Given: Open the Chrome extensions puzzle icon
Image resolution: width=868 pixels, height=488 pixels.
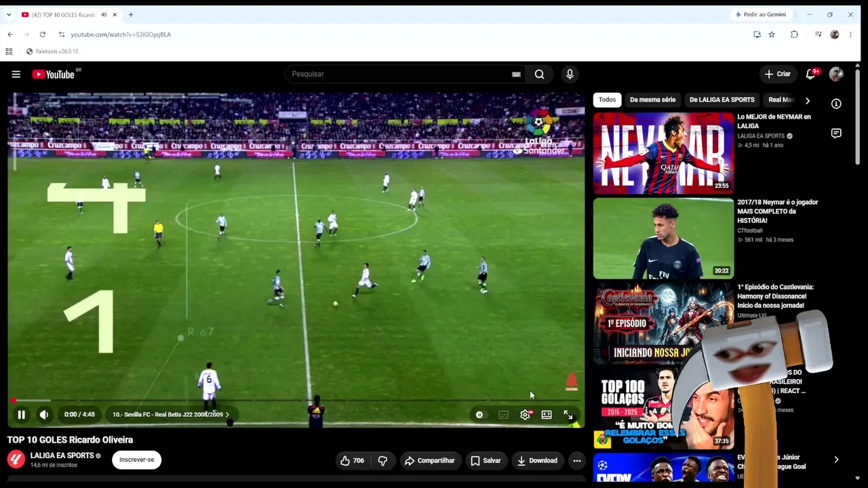Looking at the screenshot, I should [794, 35].
